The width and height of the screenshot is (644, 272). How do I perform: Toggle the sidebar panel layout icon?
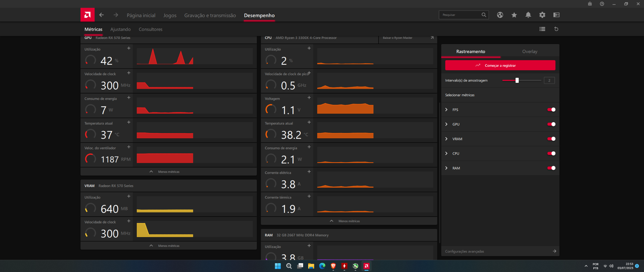pyautogui.click(x=556, y=15)
